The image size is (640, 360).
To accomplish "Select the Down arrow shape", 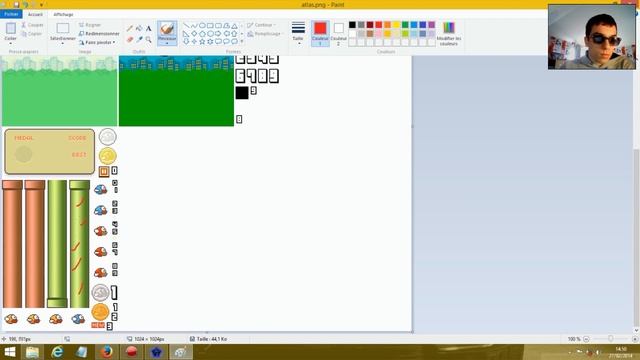I will (186, 41).
